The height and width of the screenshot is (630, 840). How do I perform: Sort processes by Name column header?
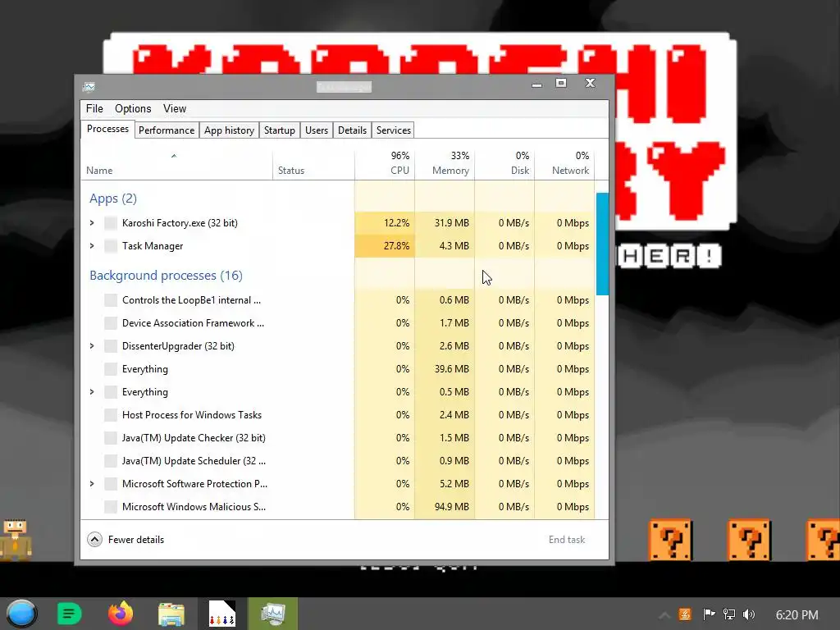(177, 163)
